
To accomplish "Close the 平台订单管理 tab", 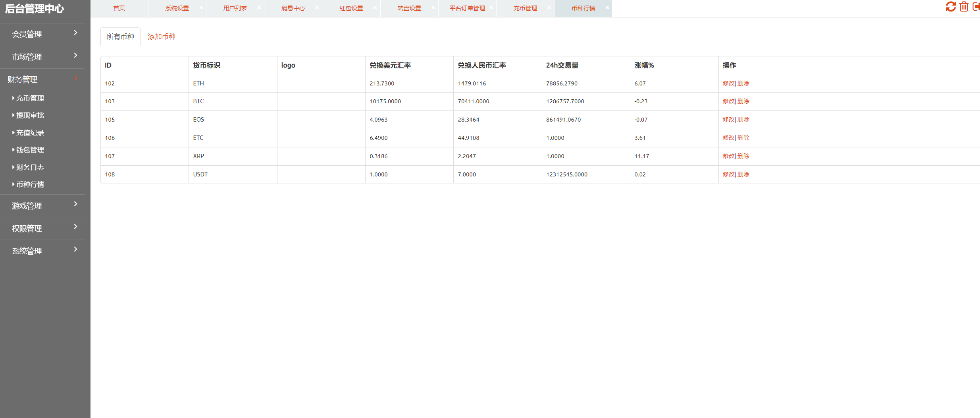I will tap(491, 8).
